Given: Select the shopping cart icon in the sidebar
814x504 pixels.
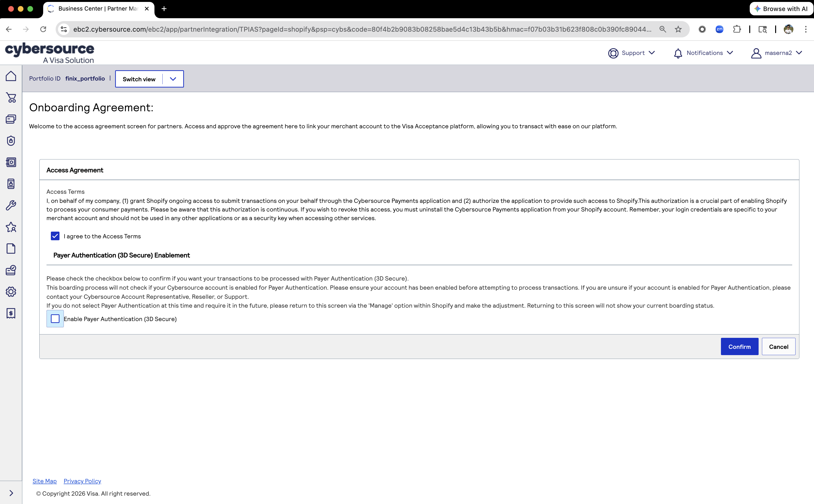Looking at the screenshot, I should coord(11,98).
